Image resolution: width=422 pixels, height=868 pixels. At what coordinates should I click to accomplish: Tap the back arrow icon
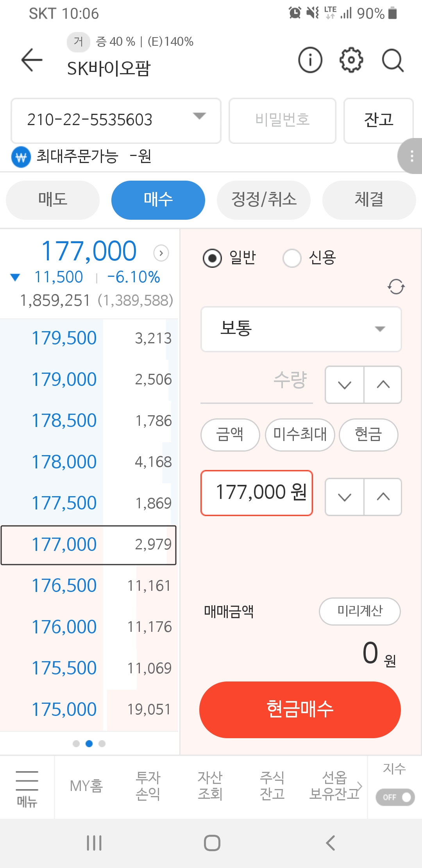32,60
